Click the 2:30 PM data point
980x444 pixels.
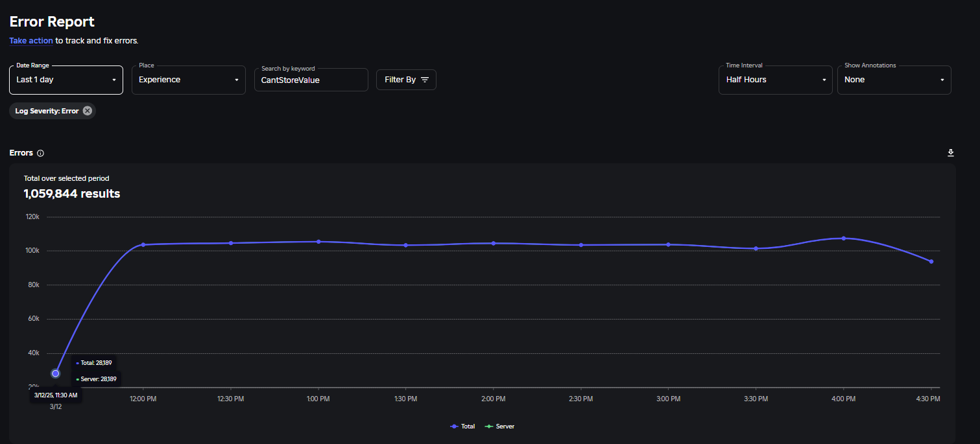tap(581, 245)
